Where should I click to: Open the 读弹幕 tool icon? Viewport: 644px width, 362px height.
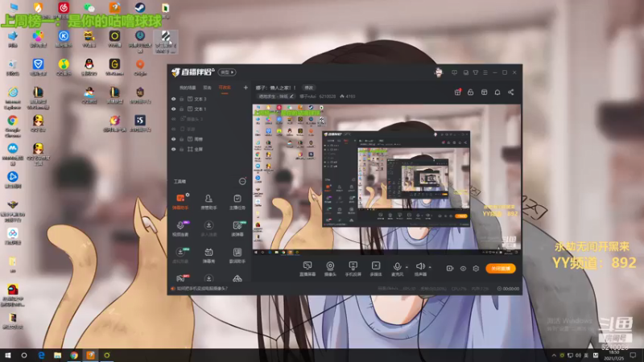pos(237,228)
